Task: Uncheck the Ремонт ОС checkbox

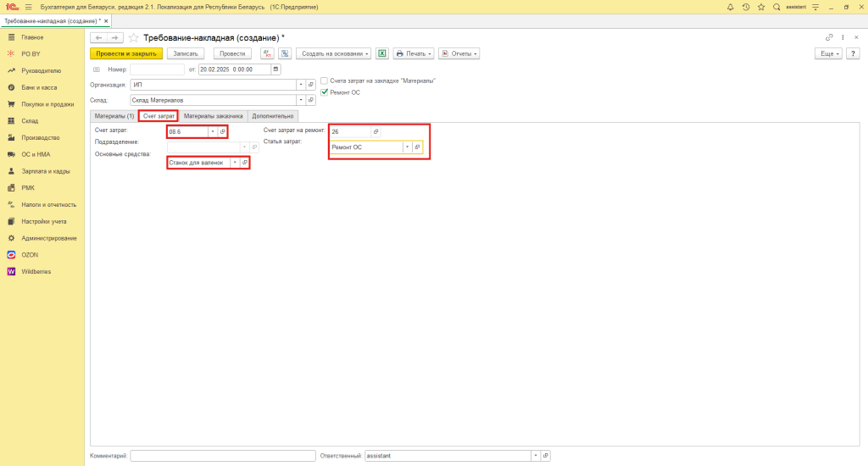Action: click(x=325, y=92)
